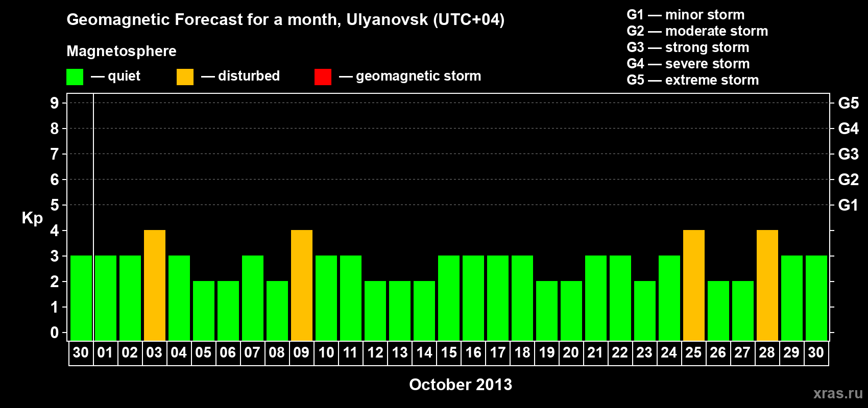Viewport: 868px width, 408px height.
Task: Click the 'quiet' legend label
Action: (x=124, y=76)
